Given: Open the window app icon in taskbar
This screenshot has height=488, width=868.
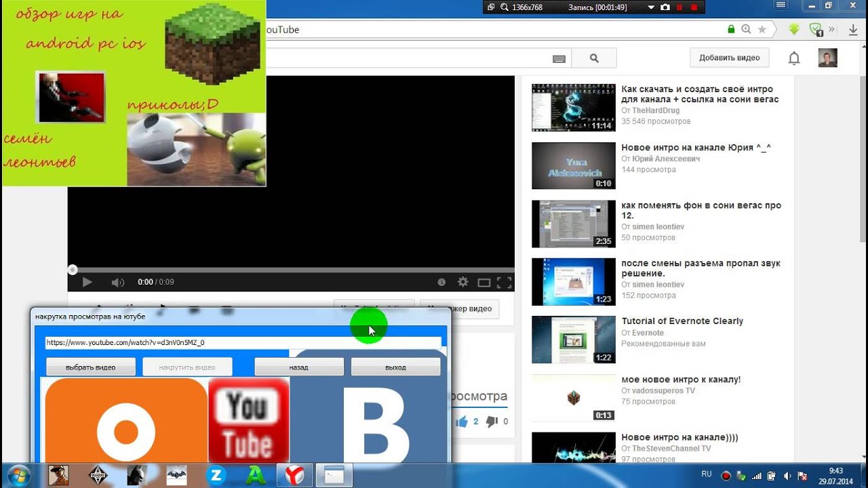Looking at the screenshot, I should click(333, 475).
